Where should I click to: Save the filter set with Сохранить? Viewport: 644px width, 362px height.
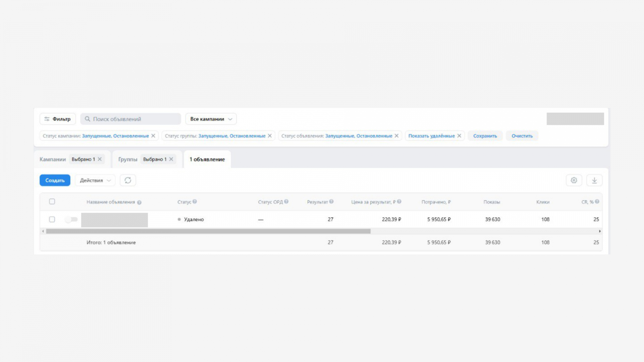(x=485, y=136)
